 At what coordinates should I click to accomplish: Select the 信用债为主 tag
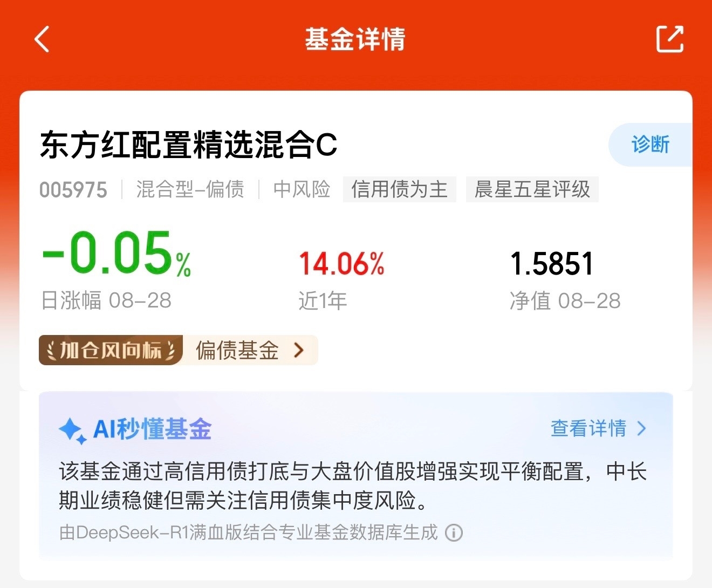pyautogui.click(x=400, y=189)
